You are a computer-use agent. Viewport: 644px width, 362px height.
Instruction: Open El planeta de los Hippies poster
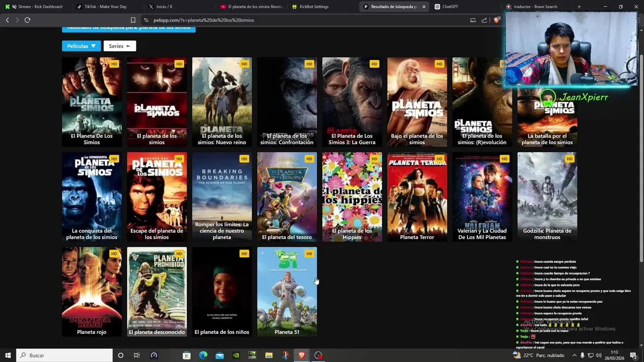[x=352, y=197]
